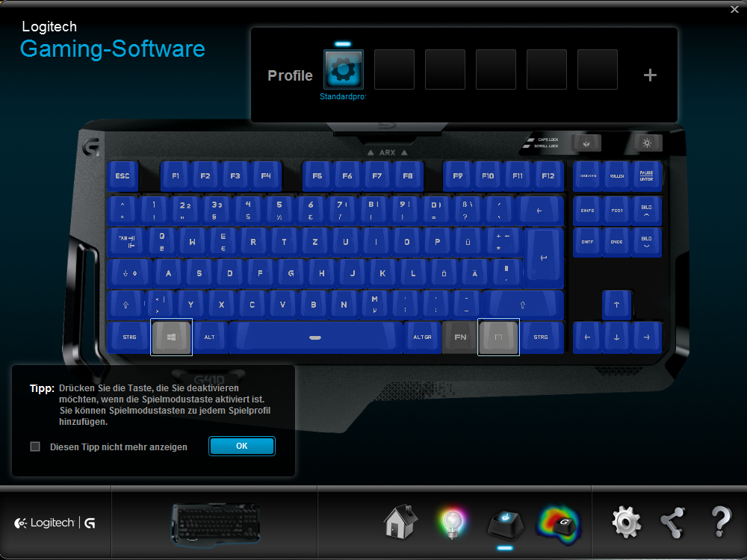
Task: Toggle the PAUSE UNTBR key
Action: click(x=646, y=176)
